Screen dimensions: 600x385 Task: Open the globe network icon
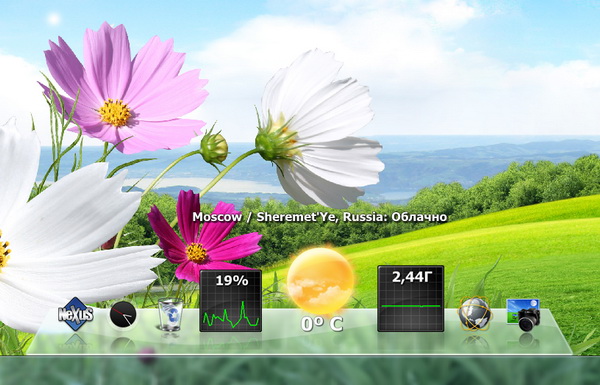pyautogui.click(x=474, y=314)
